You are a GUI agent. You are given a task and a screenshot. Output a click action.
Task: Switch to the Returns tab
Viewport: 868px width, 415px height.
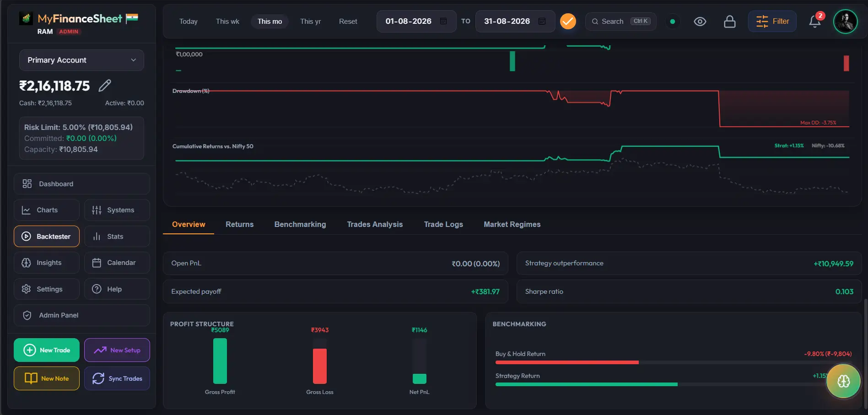click(x=239, y=224)
